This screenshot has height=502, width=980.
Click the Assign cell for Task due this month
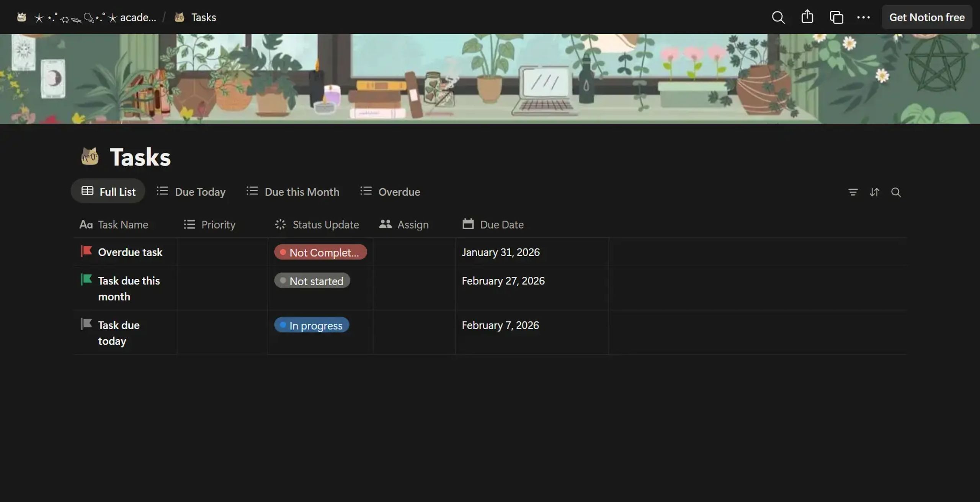click(x=414, y=288)
